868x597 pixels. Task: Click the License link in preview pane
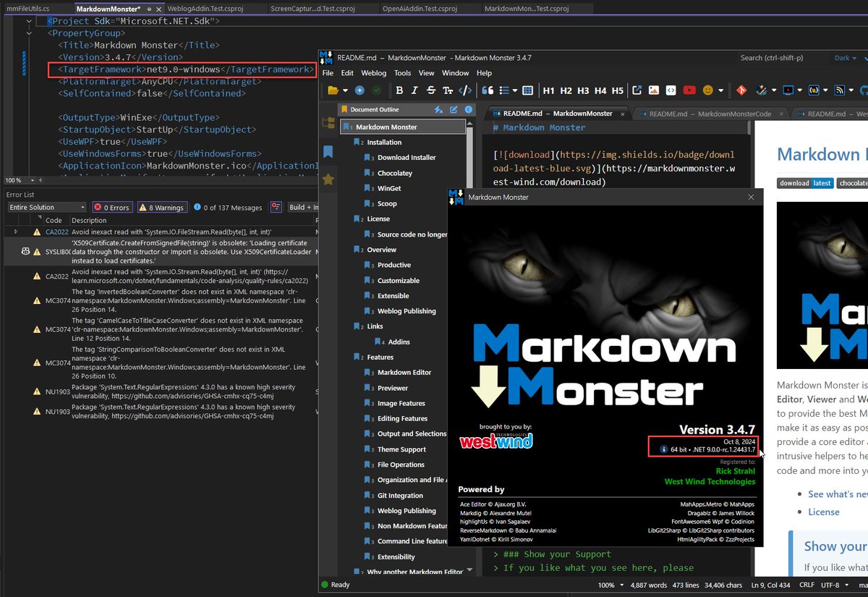(x=824, y=512)
